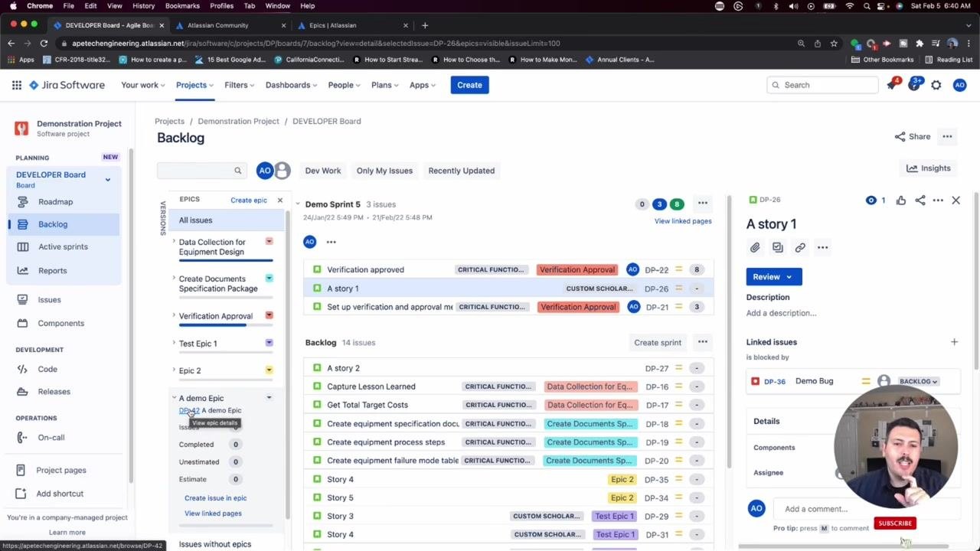Viewport: 980px width, 551px height.
Task: Open BACKLOG status dropdown on DP-36
Action: pos(919,381)
